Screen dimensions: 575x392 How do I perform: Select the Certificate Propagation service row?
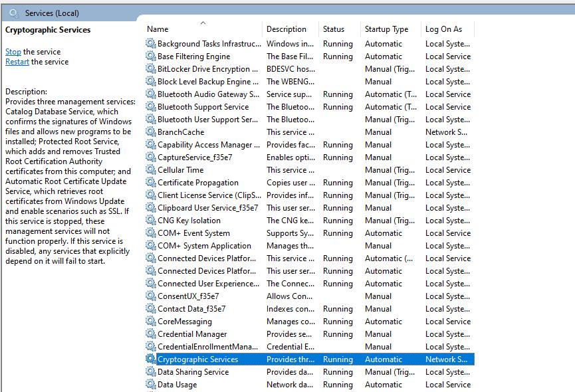click(198, 183)
